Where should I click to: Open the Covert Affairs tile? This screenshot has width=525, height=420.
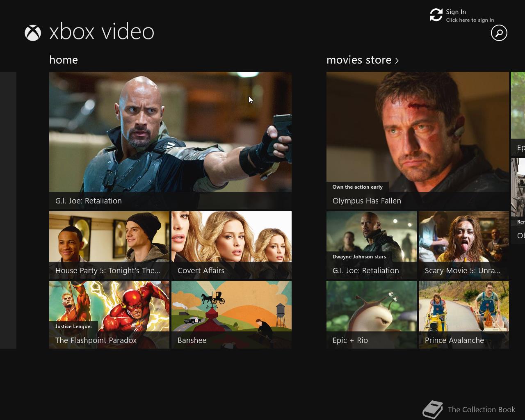231,245
